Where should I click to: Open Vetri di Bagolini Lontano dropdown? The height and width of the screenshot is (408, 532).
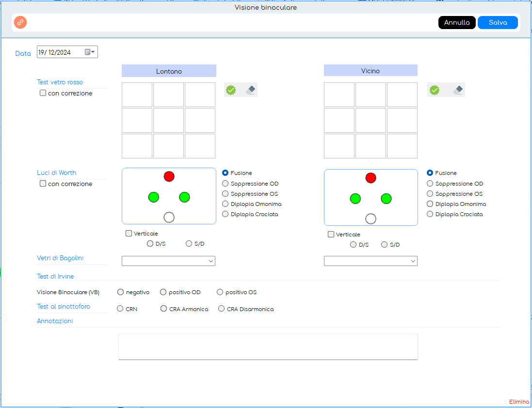[168, 261]
